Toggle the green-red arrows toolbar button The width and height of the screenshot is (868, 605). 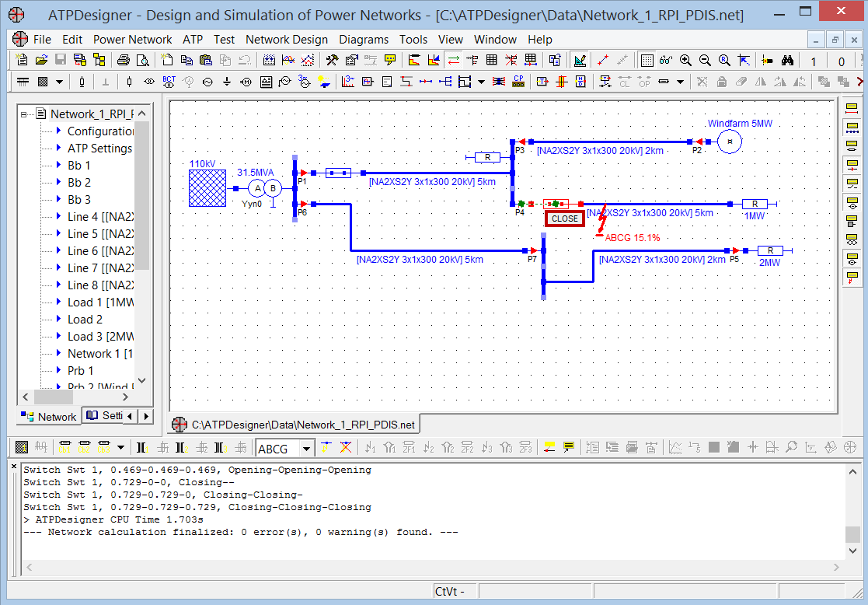(x=453, y=60)
